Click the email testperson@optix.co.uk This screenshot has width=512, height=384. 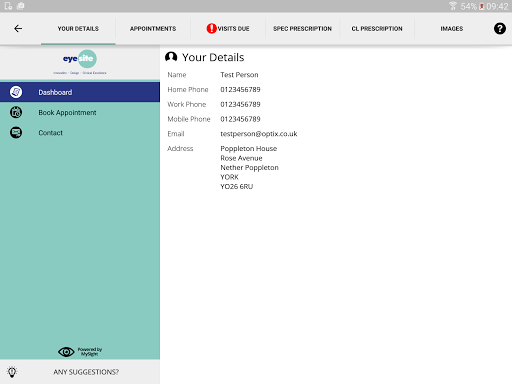tap(259, 134)
